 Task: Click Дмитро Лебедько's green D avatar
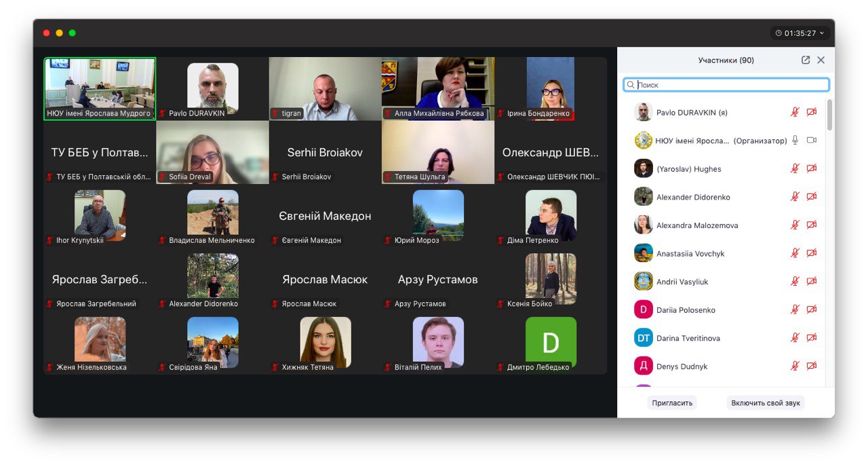(551, 342)
